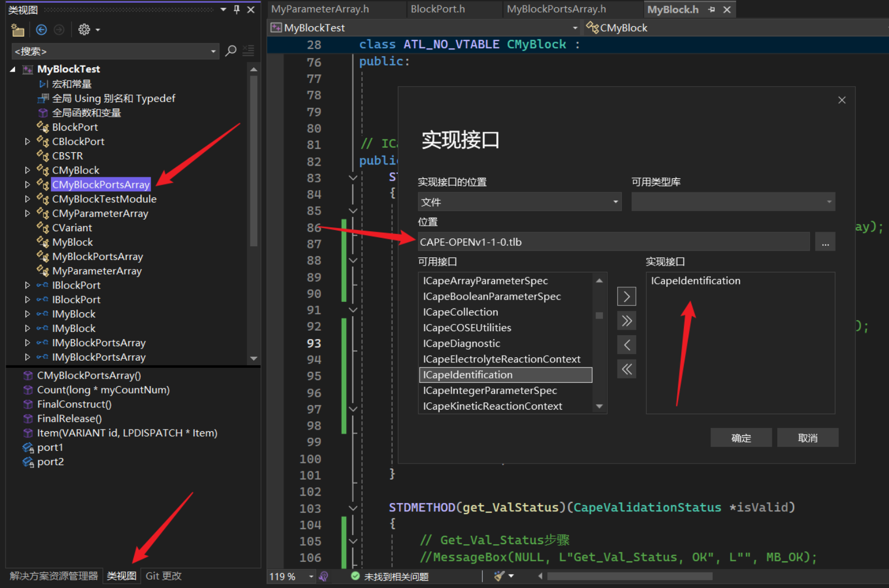
Task: Open the 实现接口的位置 dropdown showing 文件
Action: click(x=520, y=202)
